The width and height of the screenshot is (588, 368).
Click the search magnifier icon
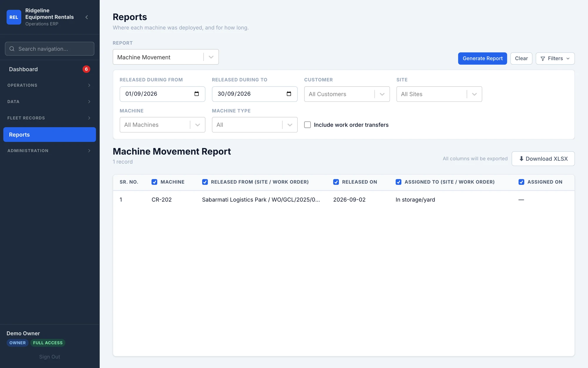point(12,49)
